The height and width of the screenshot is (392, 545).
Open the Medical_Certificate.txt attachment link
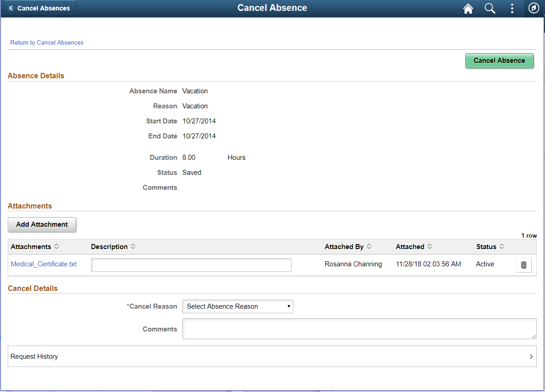[44, 264]
